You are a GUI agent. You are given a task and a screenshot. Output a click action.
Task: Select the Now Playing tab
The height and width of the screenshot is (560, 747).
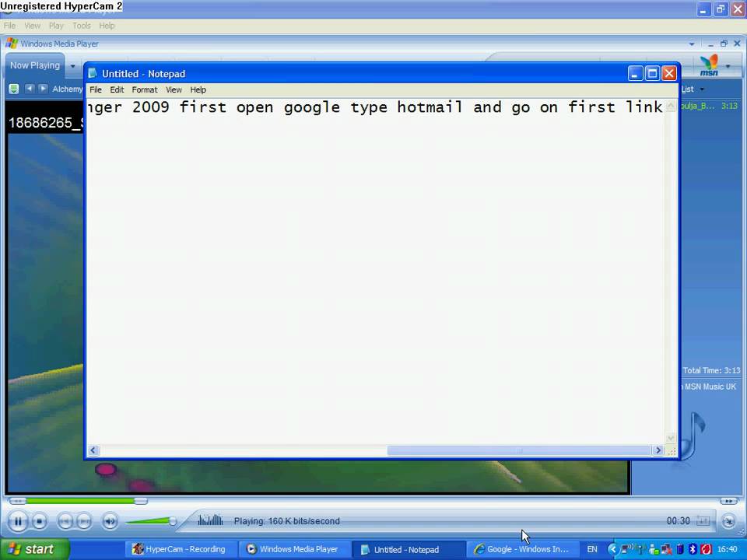(x=35, y=65)
